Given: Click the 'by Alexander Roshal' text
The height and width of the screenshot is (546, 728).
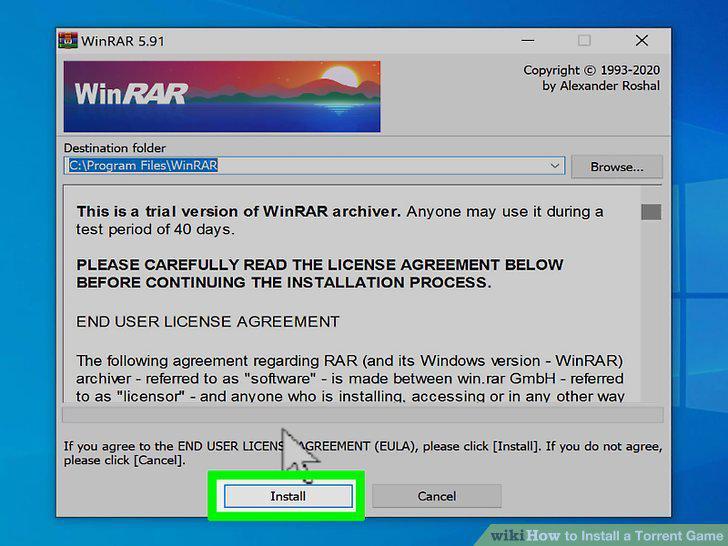Looking at the screenshot, I should pos(601,86).
